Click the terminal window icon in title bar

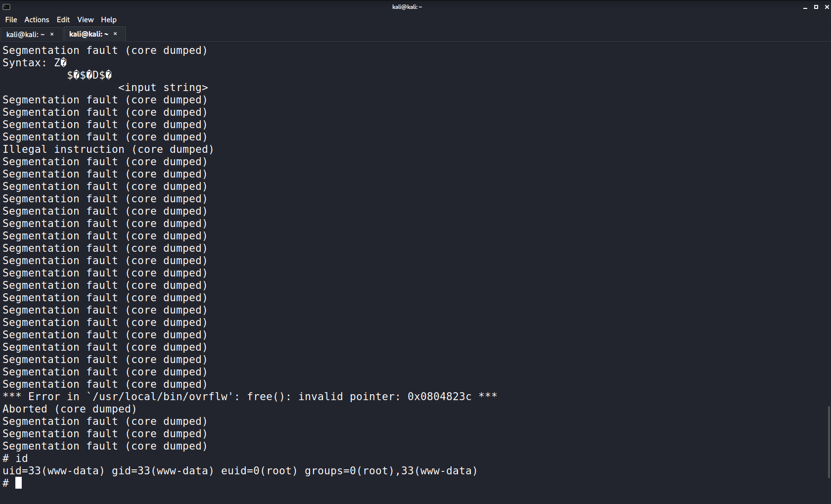coord(6,7)
